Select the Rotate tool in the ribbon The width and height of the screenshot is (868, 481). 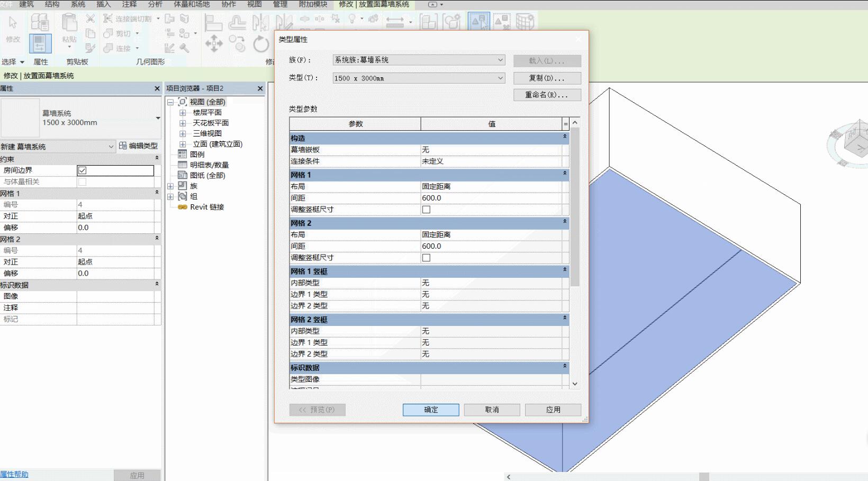tap(260, 43)
